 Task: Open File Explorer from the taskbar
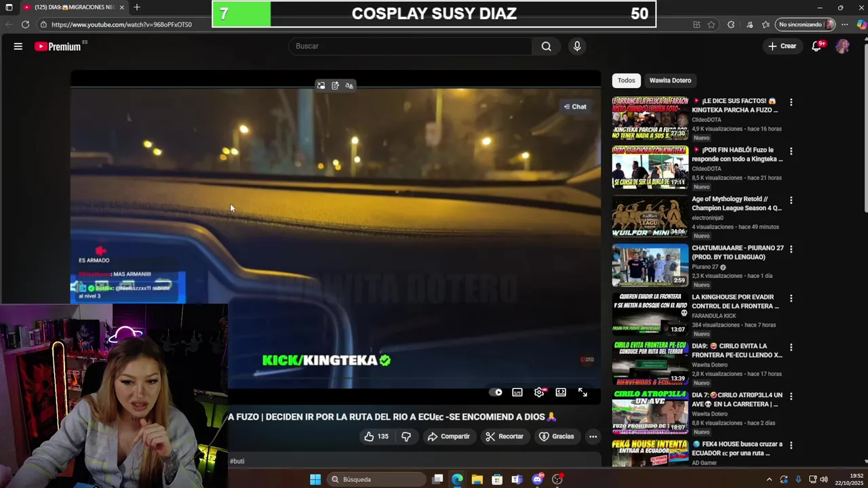(x=477, y=479)
